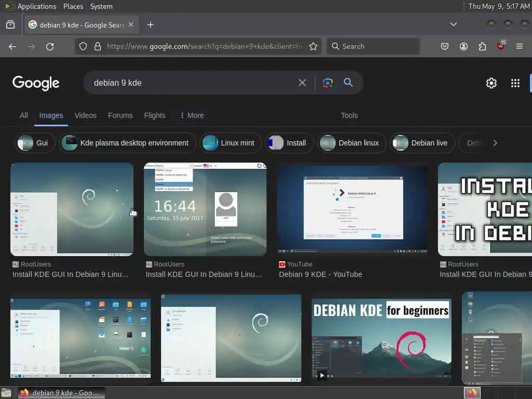Open the Debian desktop with icons thumbnail
The image size is (532, 399).
81,338
